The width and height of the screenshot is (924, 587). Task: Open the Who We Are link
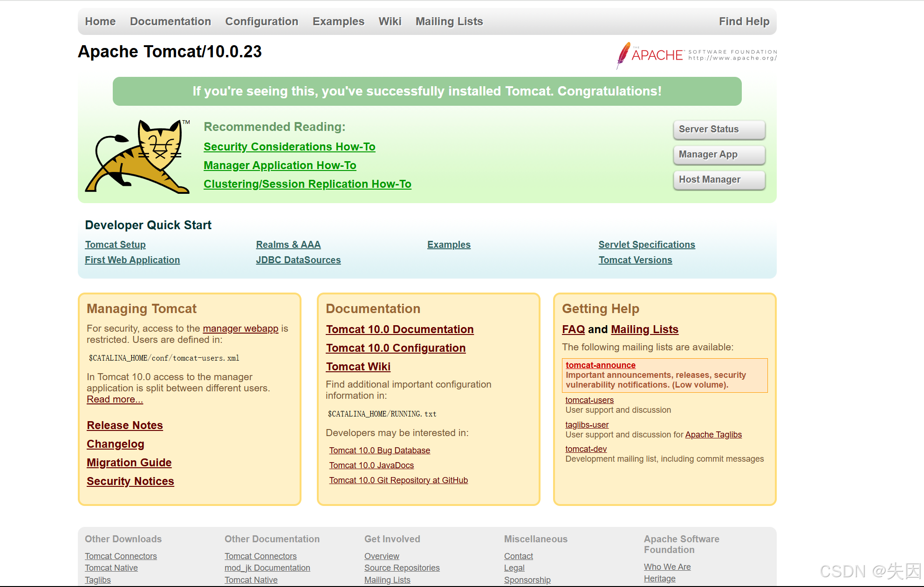pos(667,567)
